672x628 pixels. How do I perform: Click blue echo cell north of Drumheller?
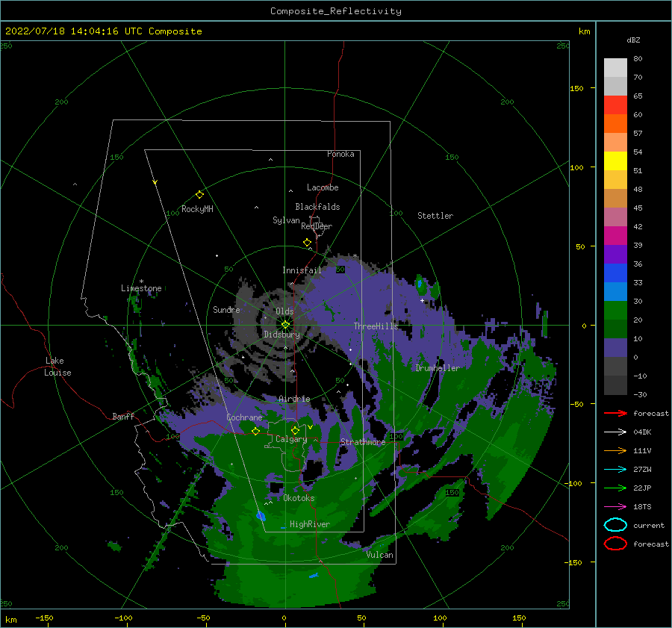[x=420, y=283]
